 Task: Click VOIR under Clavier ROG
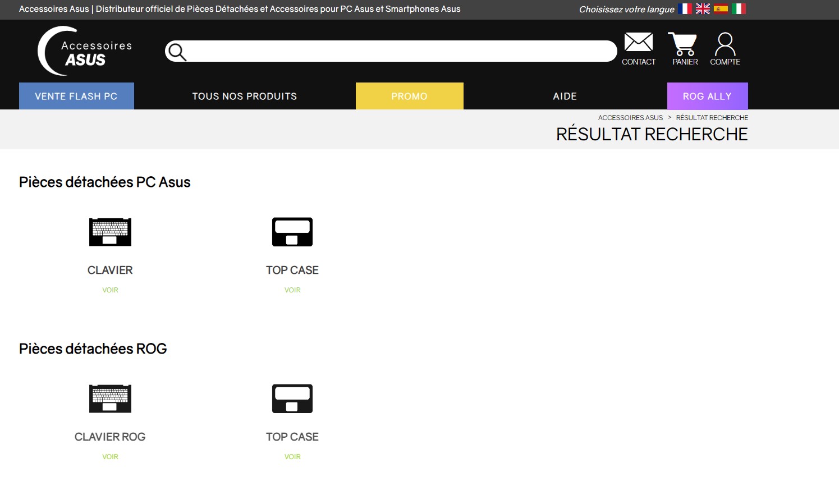coord(110,457)
